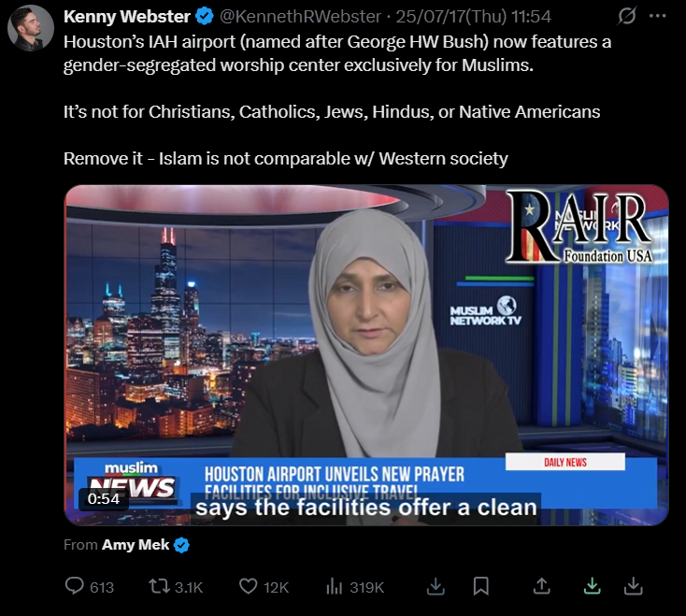
Task: Click the 0:54 video duration badge
Action: pyautogui.click(x=104, y=499)
